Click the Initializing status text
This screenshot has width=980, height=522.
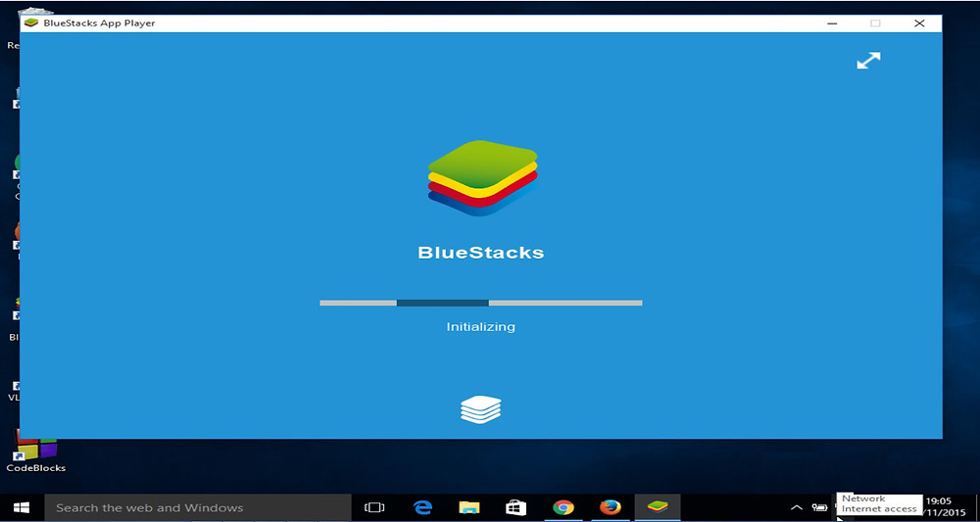coord(480,326)
